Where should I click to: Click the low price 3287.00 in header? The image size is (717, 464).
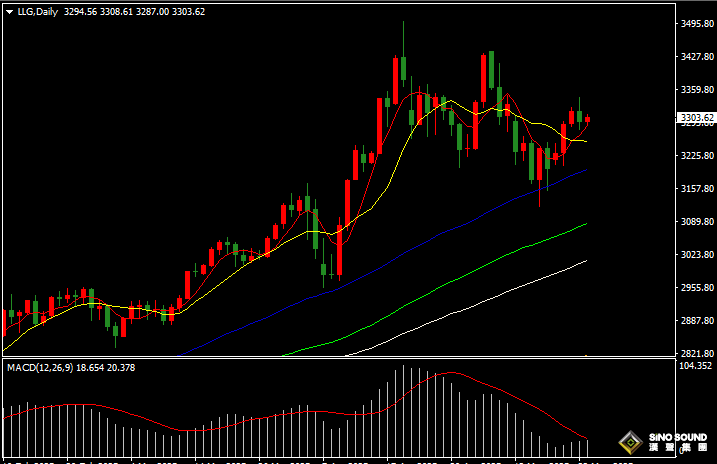pos(158,12)
